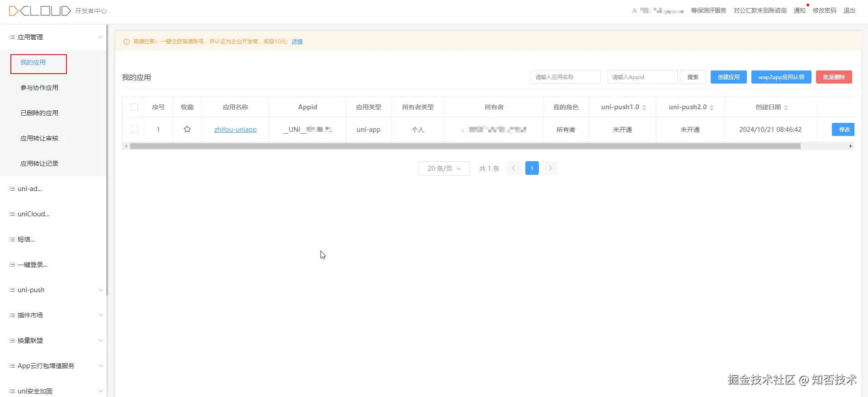Viewport: 868px width, 397px height.
Task: Click the 批量删除 button
Action: (834, 77)
